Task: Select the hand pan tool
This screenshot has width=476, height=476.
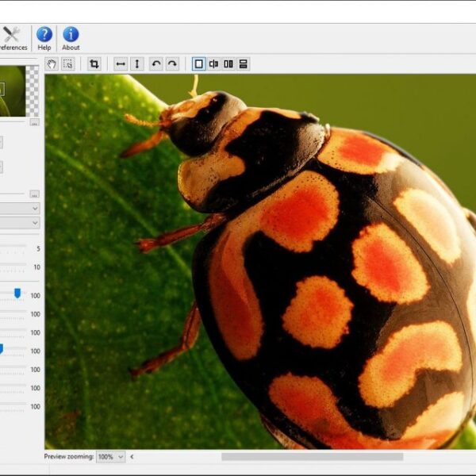Action: click(x=52, y=64)
